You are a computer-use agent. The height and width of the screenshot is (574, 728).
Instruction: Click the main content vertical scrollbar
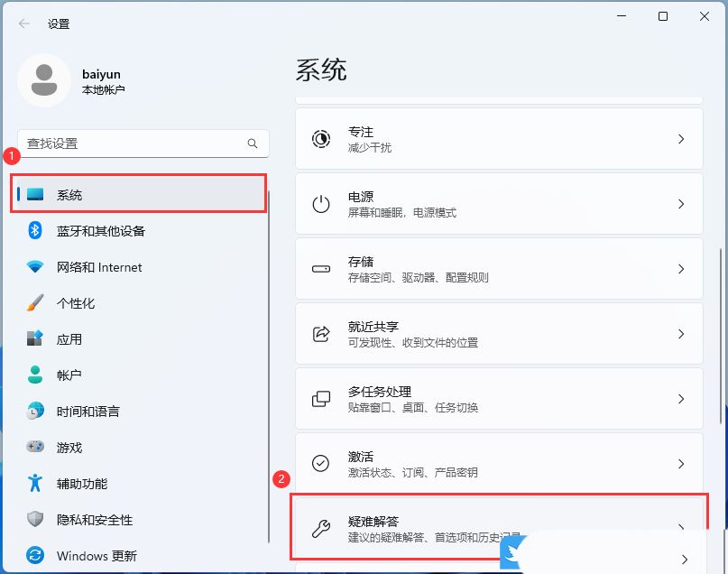point(721,336)
